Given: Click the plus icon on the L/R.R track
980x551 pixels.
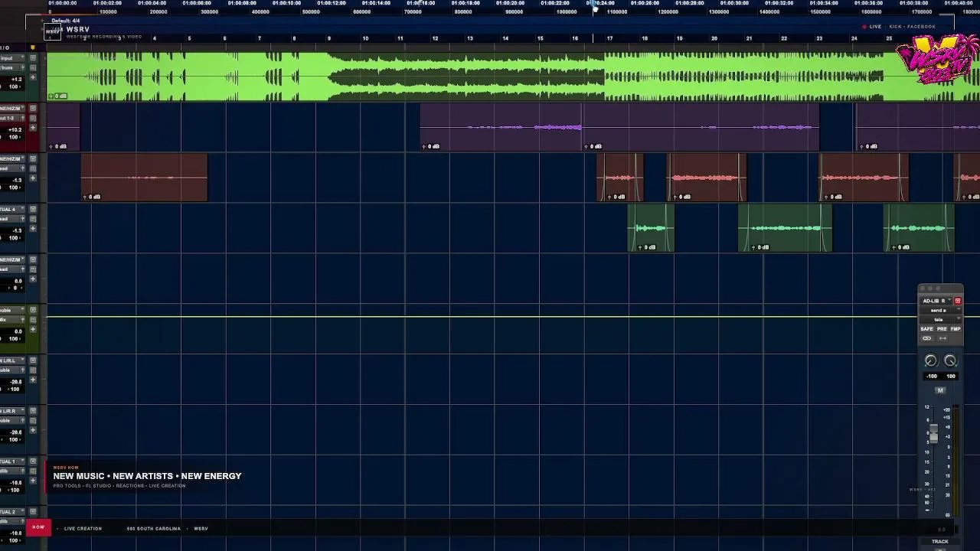Looking at the screenshot, I should [33, 431].
